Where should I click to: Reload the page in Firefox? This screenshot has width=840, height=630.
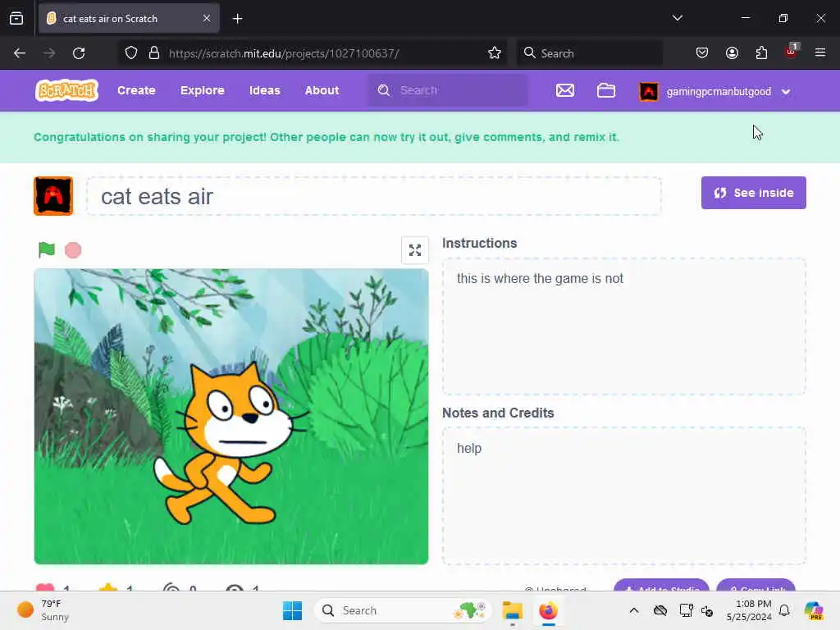tap(79, 53)
